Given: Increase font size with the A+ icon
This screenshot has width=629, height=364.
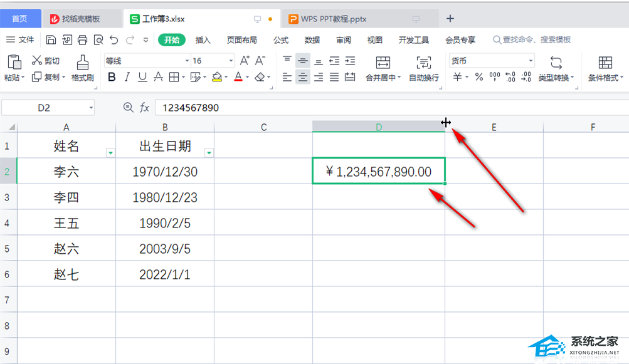Looking at the screenshot, I should (245, 61).
